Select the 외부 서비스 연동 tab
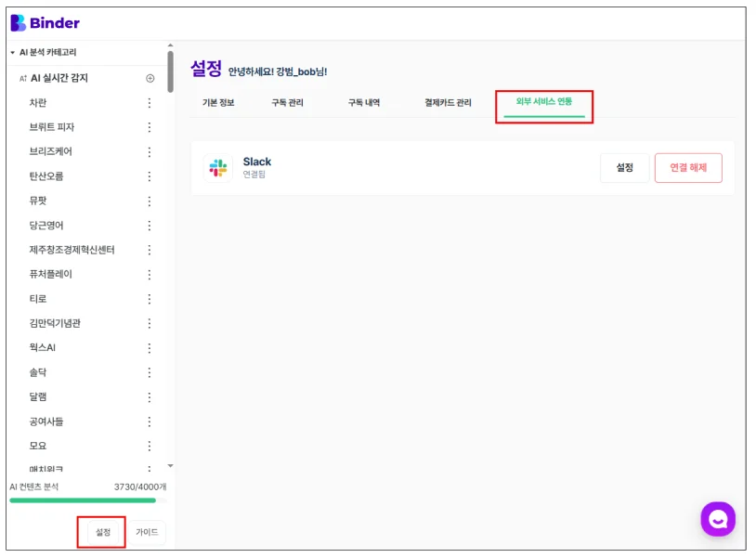 544,101
